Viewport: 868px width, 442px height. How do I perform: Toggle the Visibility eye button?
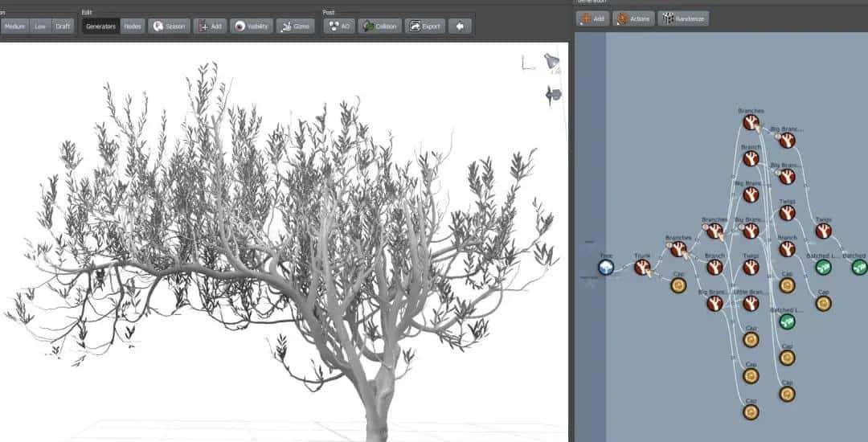click(x=252, y=26)
